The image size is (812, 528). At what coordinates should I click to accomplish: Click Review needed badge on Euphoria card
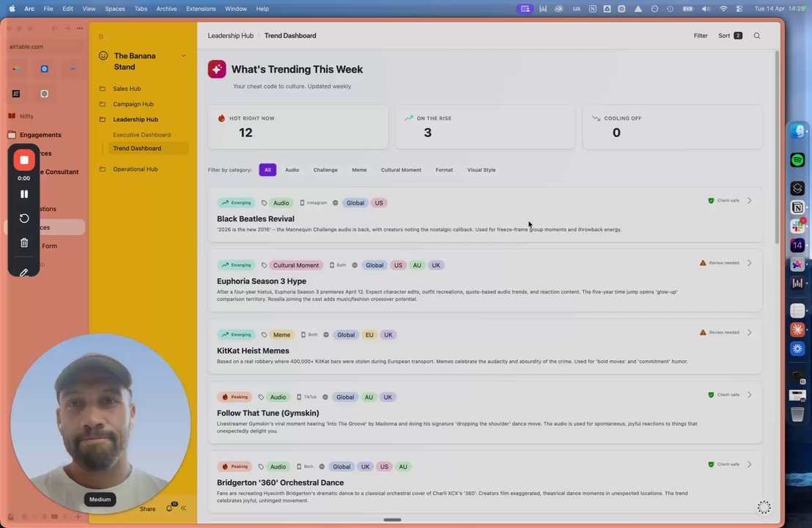point(720,263)
